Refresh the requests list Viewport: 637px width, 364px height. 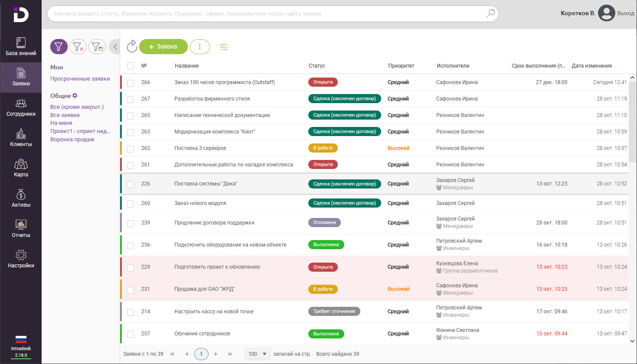coord(132,46)
